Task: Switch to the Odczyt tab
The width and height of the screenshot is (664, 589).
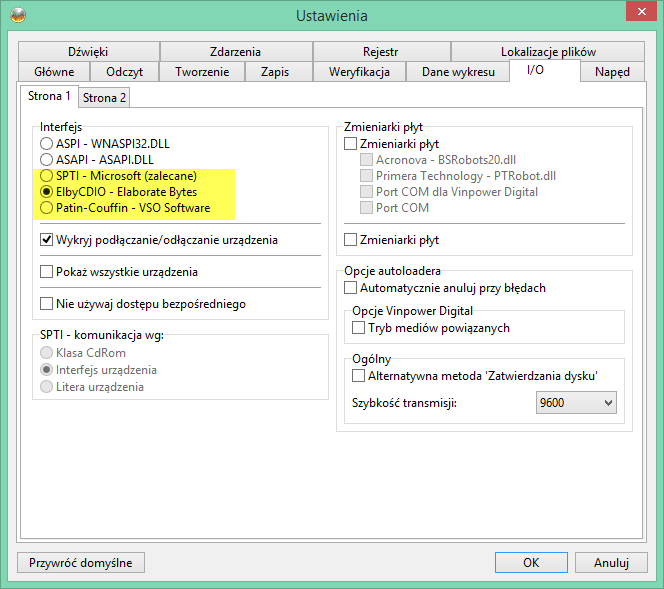Action: 124,72
